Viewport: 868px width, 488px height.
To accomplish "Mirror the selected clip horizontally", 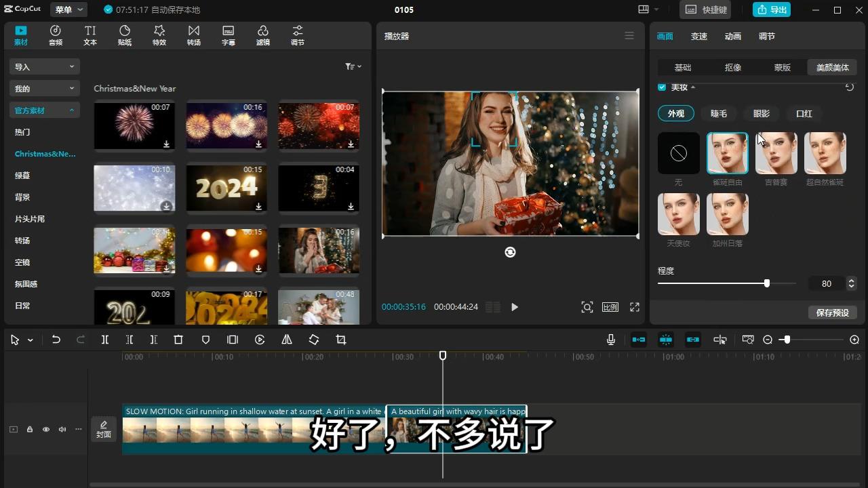I will point(287,340).
